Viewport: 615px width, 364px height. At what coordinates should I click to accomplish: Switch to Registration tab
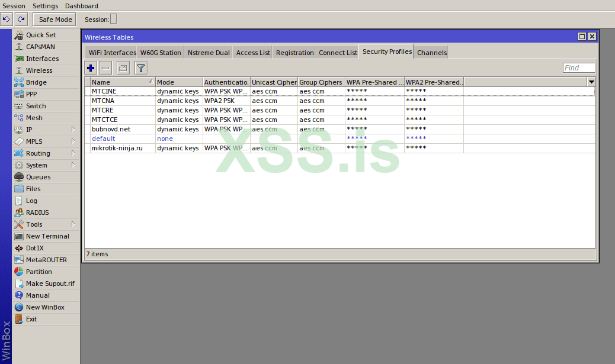coord(294,53)
